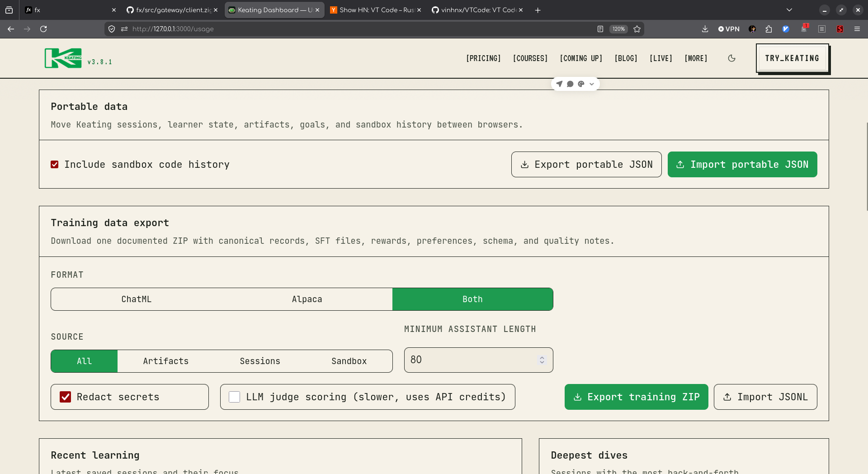868x474 pixels.
Task: Open the browser downloads icon
Action: pyautogui.click(x=705, y=29)
